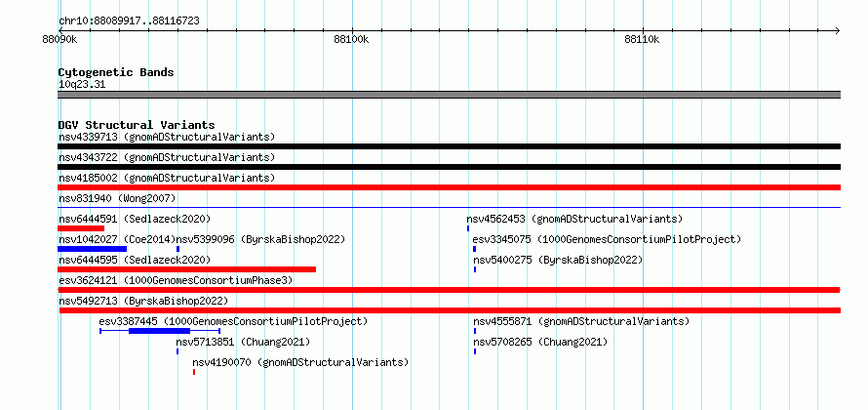Click the nsv4185002 red variant bar
Viewport: 868px width, 410px height.
pyautogui.click(x=449, y=187)
